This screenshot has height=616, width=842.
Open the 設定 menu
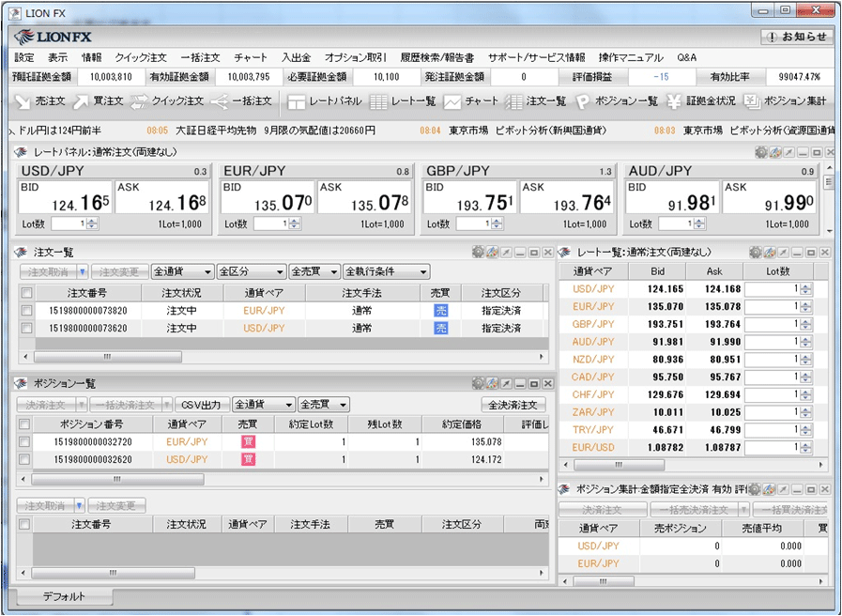tap(24, 57)
